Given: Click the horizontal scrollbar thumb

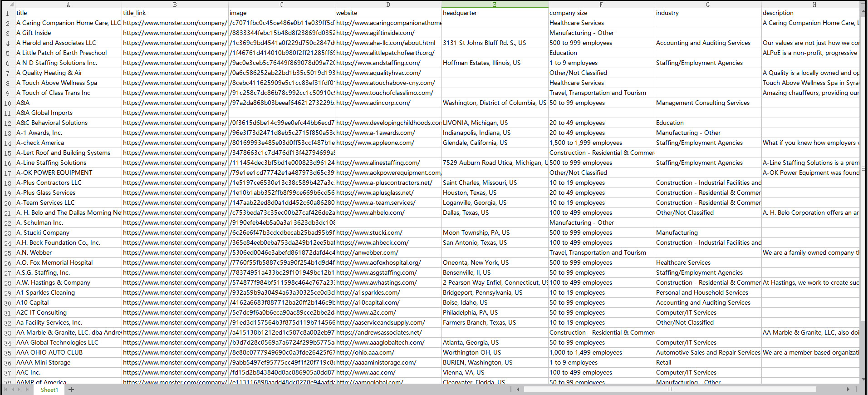Looking at the screenshot, I should point(670,390).
